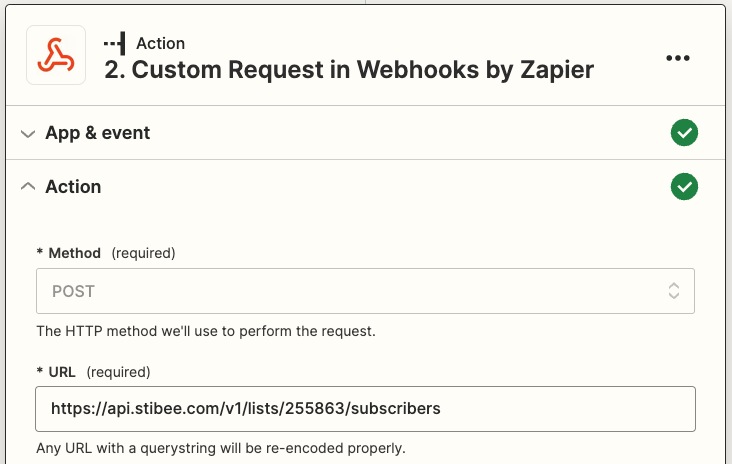Expand the App & event section chevron

28,133
